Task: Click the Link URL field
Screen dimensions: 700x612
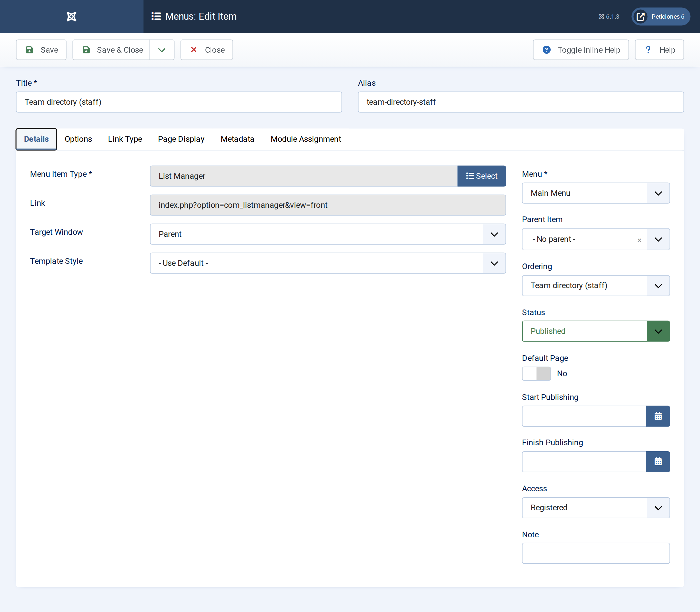Action: tap(328, 205)
